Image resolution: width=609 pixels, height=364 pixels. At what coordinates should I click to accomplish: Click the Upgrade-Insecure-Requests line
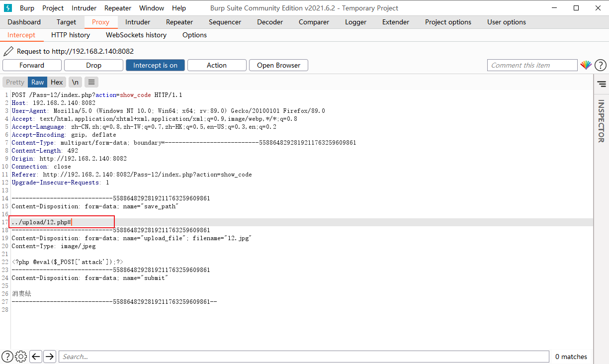[60, 182]
